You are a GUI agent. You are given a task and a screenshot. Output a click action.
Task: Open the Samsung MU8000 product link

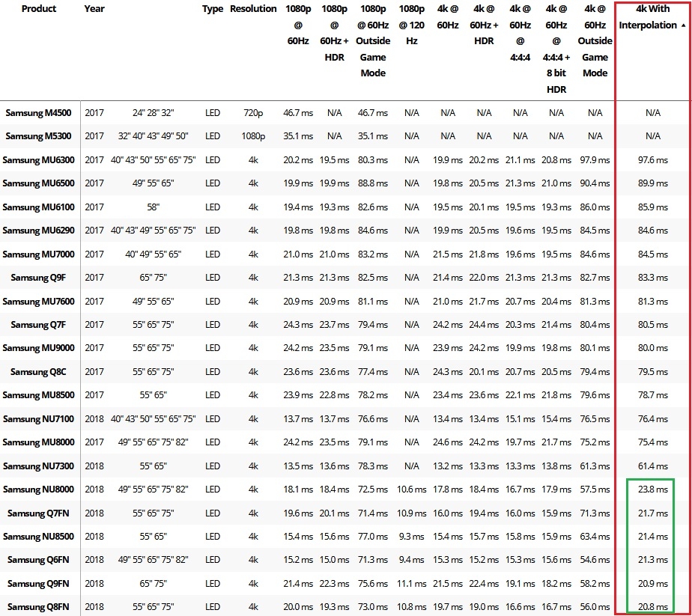click(x=38, y=442)
